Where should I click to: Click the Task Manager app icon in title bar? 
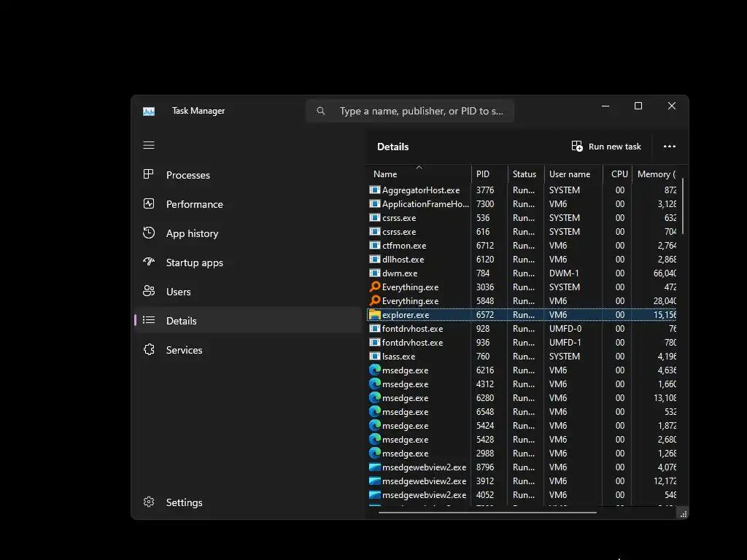click(x=149, y=111)
